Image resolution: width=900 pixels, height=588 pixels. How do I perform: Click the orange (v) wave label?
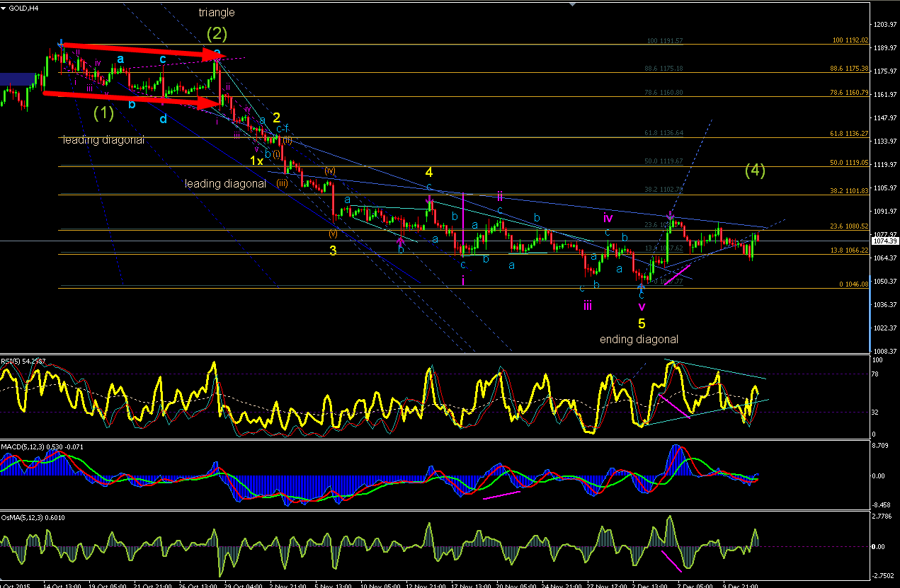334,233
